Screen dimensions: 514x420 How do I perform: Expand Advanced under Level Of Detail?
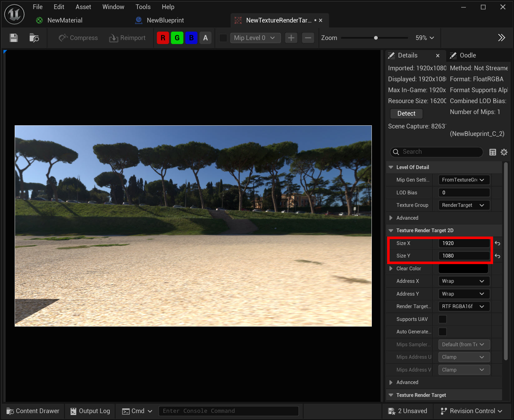point(391,218)
